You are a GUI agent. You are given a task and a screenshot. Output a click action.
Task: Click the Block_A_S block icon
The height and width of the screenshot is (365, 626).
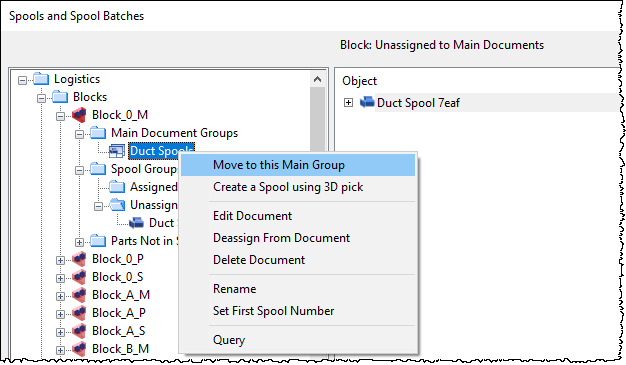pos(79,331)
